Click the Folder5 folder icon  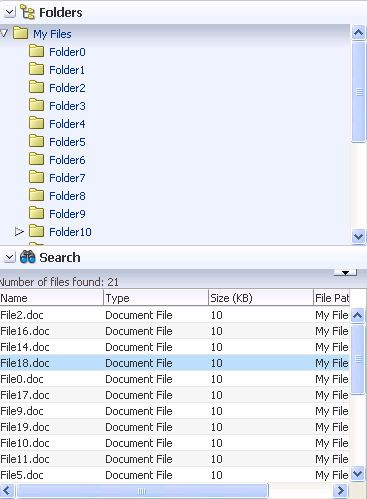[36, 141]
